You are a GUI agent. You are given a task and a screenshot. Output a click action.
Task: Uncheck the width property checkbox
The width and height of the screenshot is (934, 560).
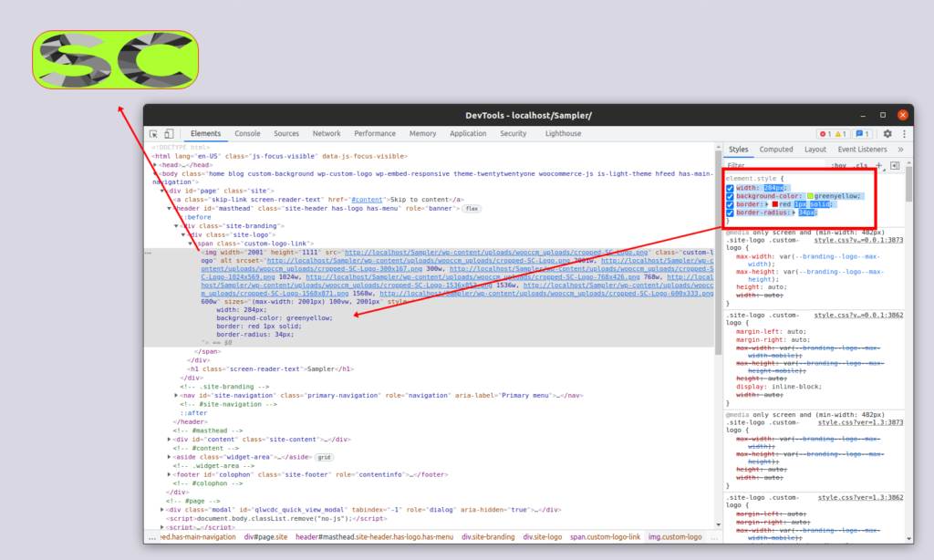coord(730,188)
